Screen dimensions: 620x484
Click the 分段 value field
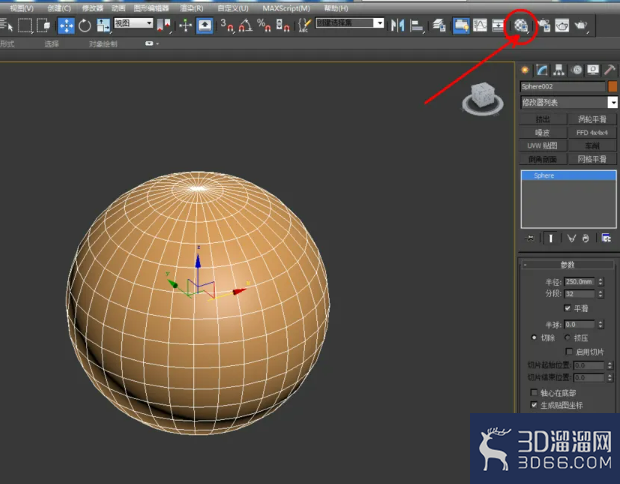pyautogui.click(x=579, y=294)
